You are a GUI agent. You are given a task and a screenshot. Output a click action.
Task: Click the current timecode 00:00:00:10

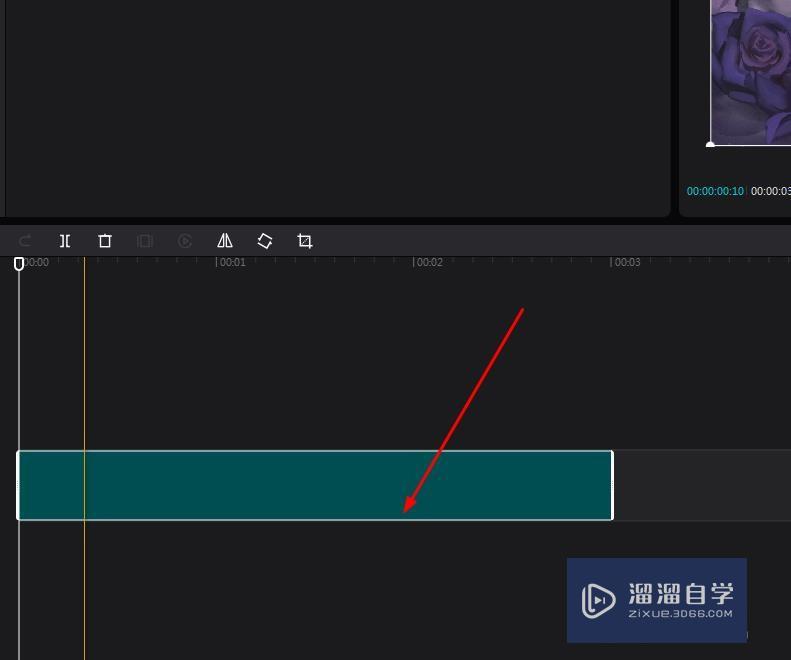[x=715, y=191]
